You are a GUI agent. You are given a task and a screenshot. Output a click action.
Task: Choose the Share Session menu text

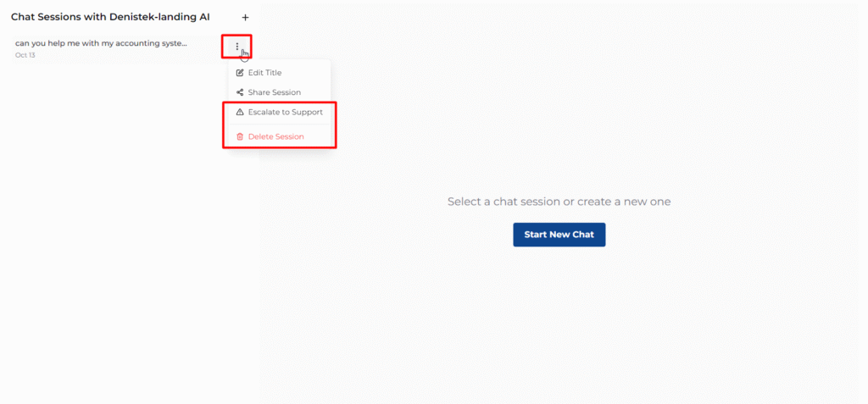[x=274, y=92]
